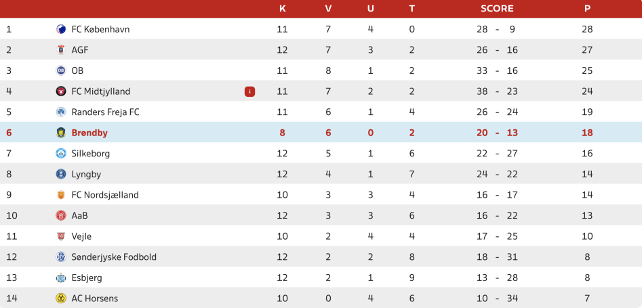644x308 pixels.
Task: Click the SCORE column header
Action: [497, 9]
